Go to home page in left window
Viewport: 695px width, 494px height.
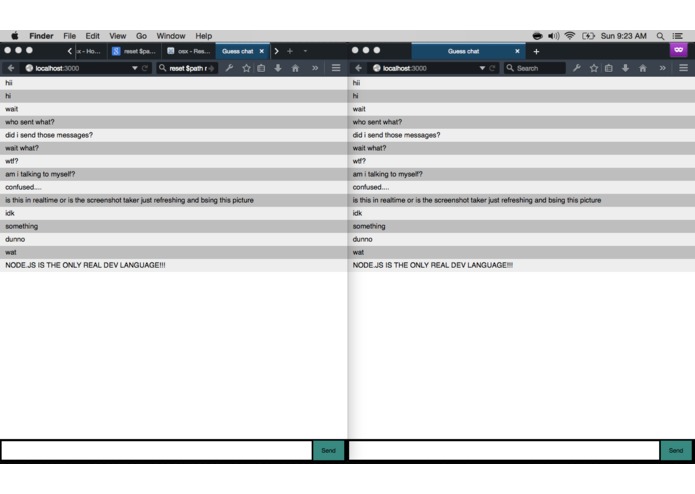(295, 68)
